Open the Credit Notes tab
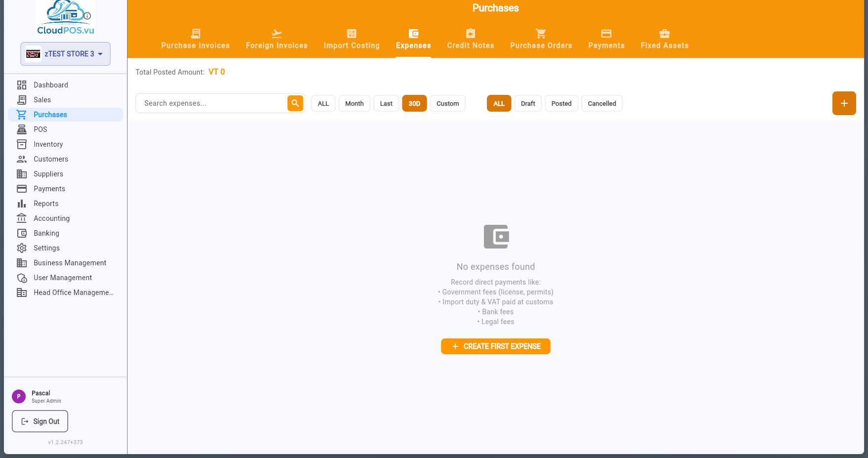Image resolution: width=868 pixels, height=458 pixels. [471, 40]
